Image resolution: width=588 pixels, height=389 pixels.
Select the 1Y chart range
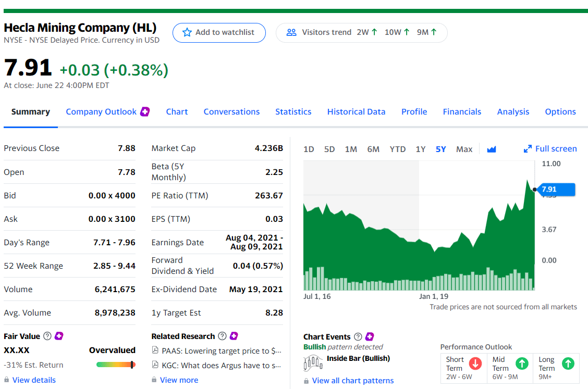click(x=421, y=149)
